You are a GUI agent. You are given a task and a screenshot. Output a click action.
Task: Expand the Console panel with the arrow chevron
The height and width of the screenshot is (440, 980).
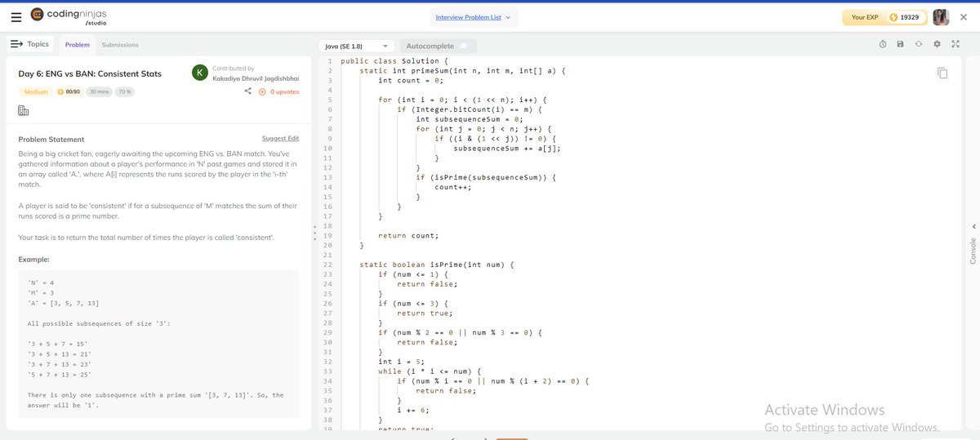(973, 226)
